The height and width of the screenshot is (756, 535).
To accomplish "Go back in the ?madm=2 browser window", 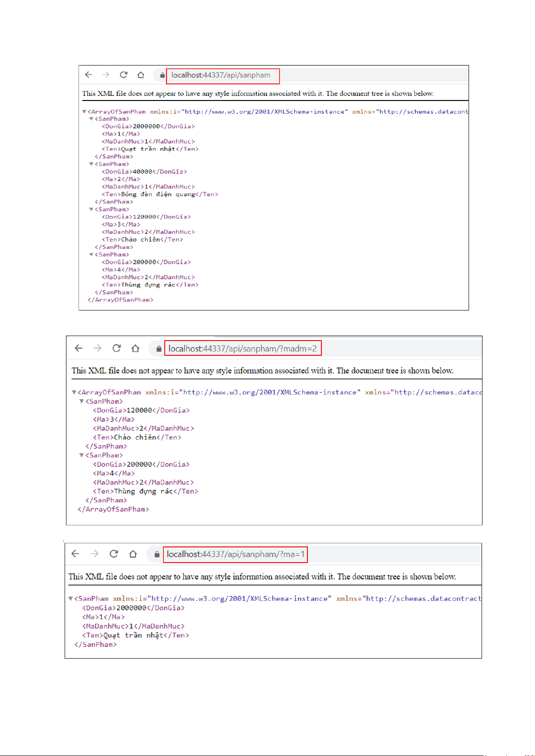I will [x=79, y=348].
